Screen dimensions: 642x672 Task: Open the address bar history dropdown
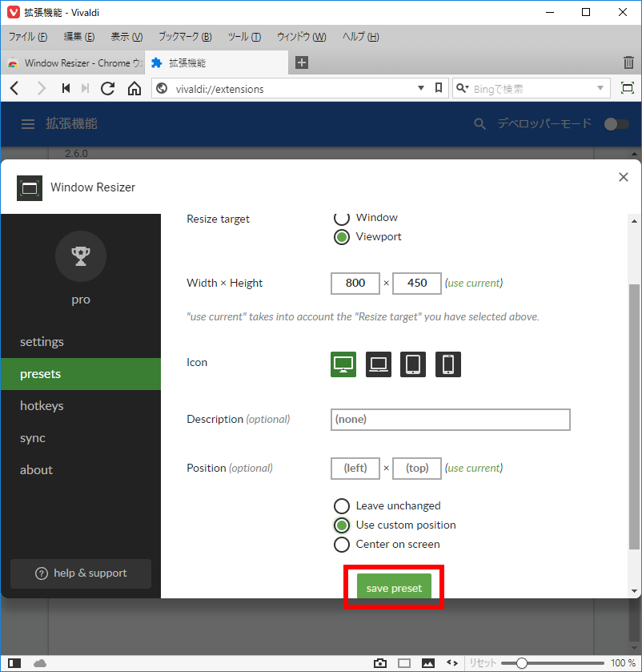421,88
